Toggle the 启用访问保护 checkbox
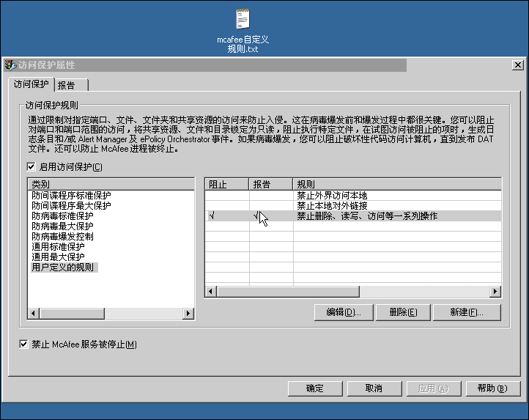Image resolution: width=529 pixels, height=420 pixels. coord(31,166)
